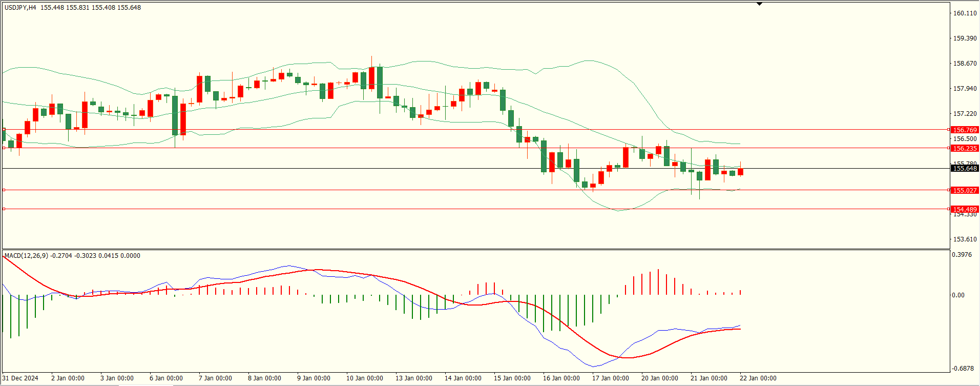Viewport: 980px width, 386px height.
Task: Select the 154.489 red price level label
Action: click(x=965, y=209)
